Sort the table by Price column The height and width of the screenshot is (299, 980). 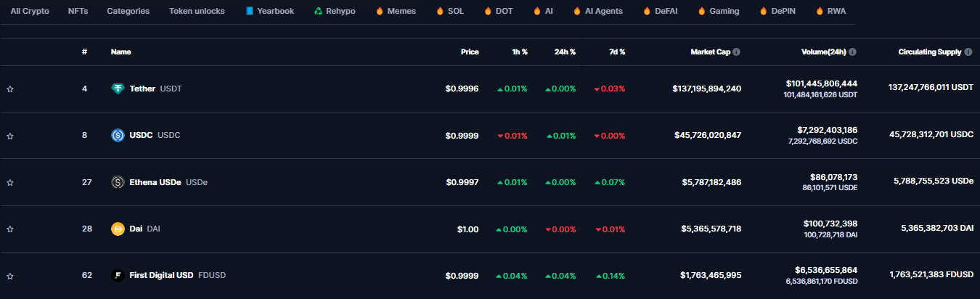pos(470,52)
